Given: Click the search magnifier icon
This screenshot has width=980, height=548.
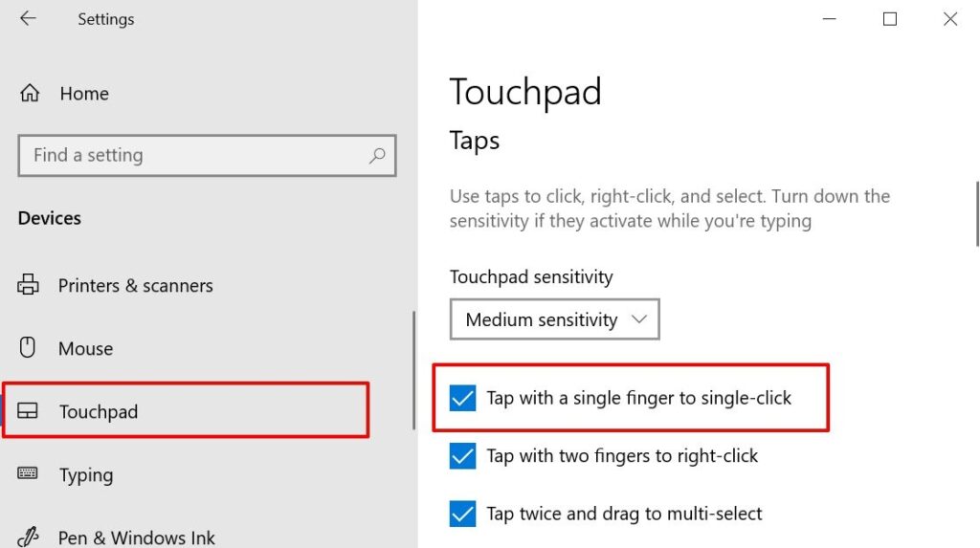Looking at the screenshot, I should tap(377, 155).
